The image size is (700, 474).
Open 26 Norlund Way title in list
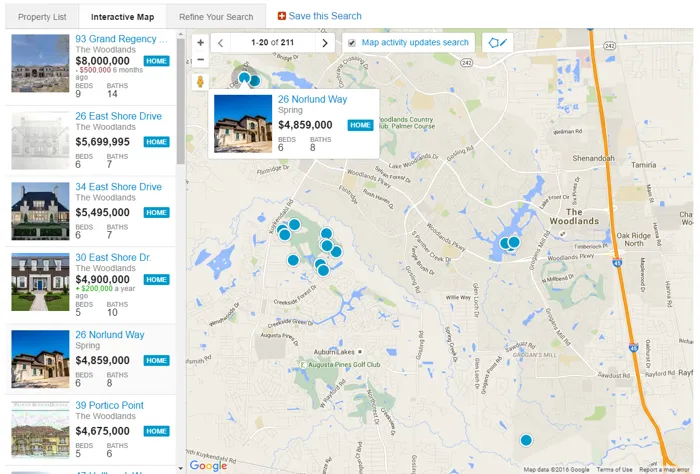pyautogui.click(x=110, y=335)
